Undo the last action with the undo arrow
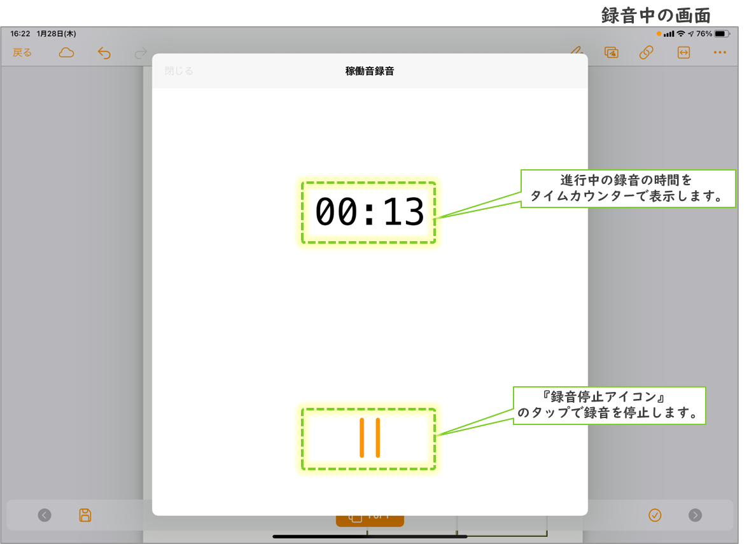 tap(104, 53)
